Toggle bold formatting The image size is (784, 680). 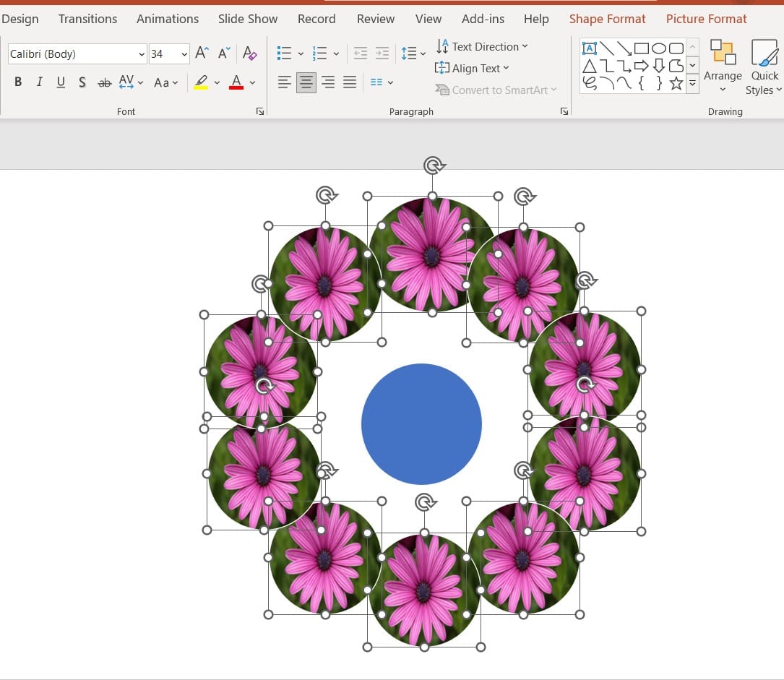click(x=18, y=82)
